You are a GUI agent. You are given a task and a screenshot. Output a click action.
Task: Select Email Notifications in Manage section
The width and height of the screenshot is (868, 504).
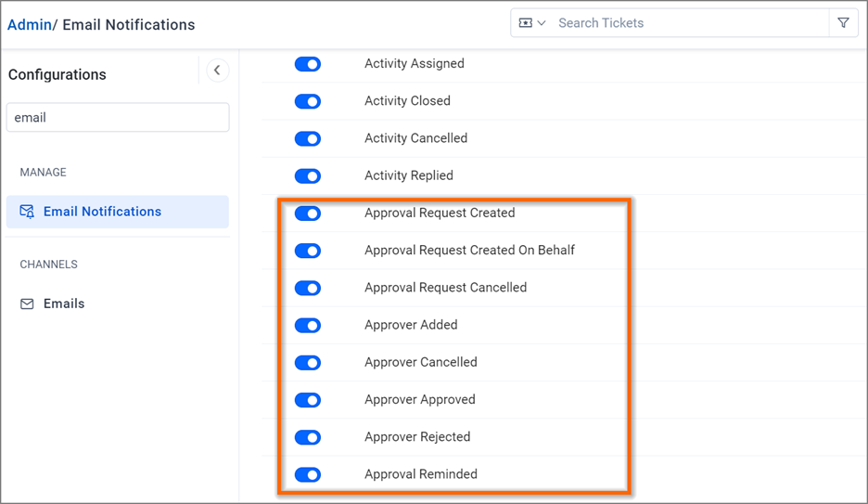pyautogui.click(x=118, y=212)
